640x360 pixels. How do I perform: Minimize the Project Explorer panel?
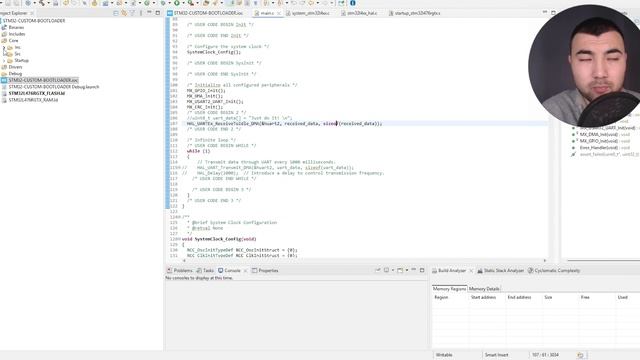(149, 13)
